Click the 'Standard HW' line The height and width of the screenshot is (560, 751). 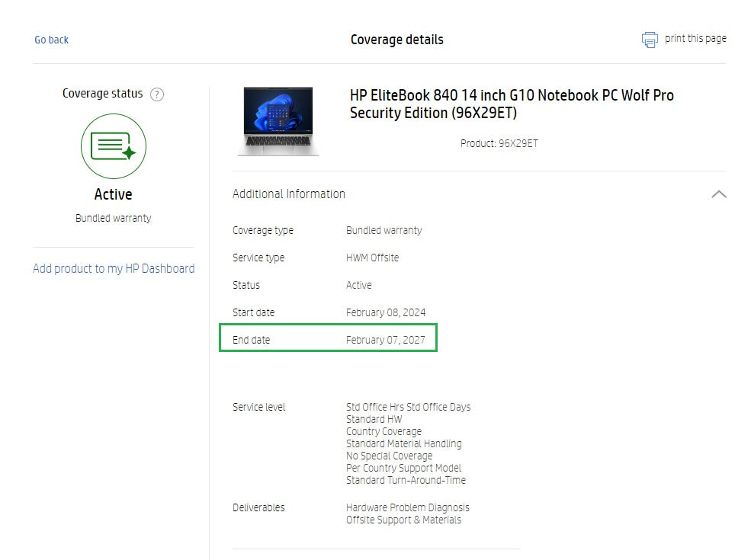click(x=374, y=419)
